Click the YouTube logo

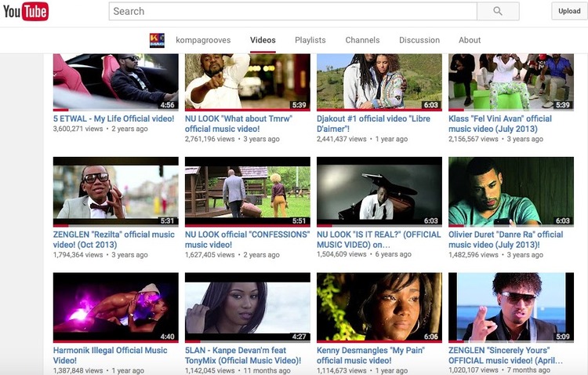click(26, 11)
